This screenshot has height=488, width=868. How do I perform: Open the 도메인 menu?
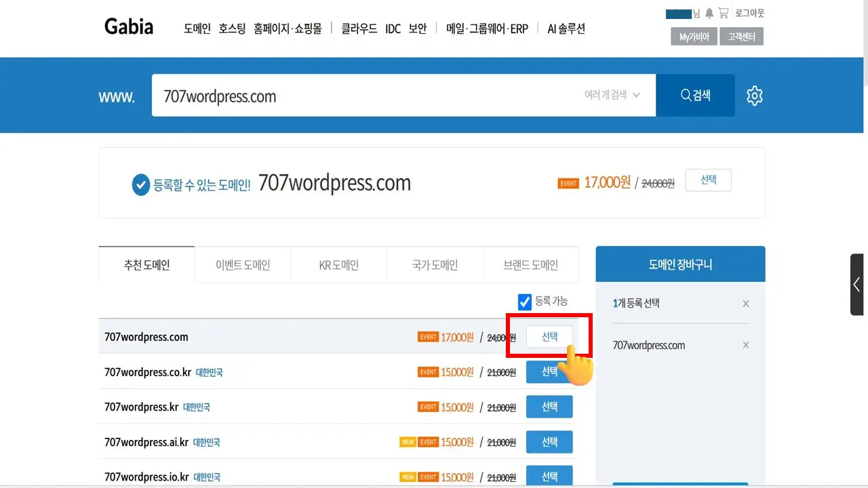click(197, 28)
